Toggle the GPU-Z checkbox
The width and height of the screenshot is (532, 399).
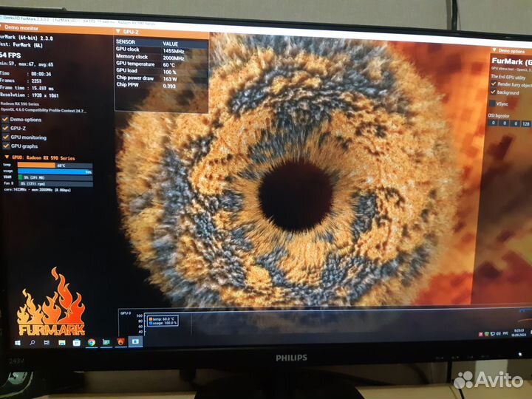point(5,128)
